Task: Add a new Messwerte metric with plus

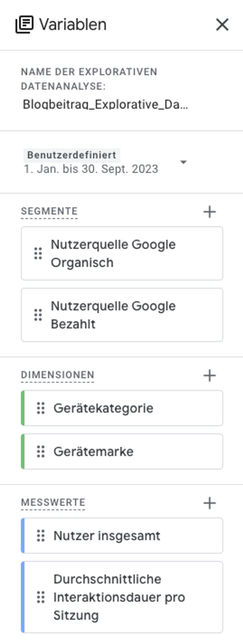Action: (x=210, y=503)
